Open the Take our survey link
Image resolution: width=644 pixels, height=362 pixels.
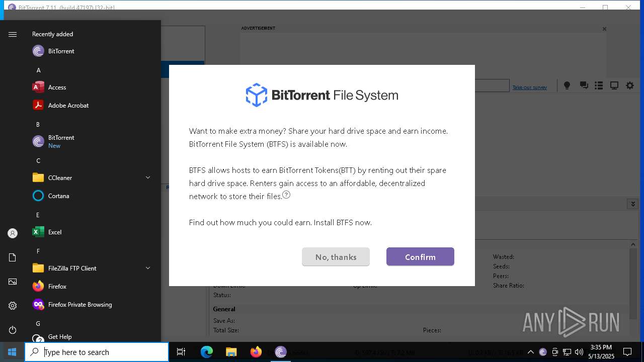coord(529,87)
